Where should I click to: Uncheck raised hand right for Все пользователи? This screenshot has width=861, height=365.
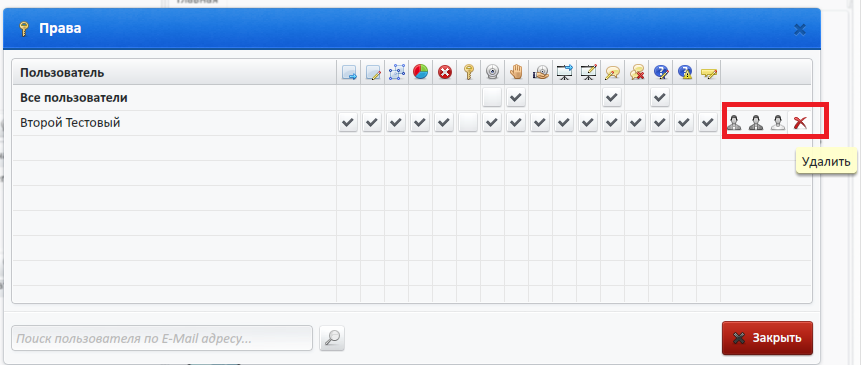[x=516, y=98]
